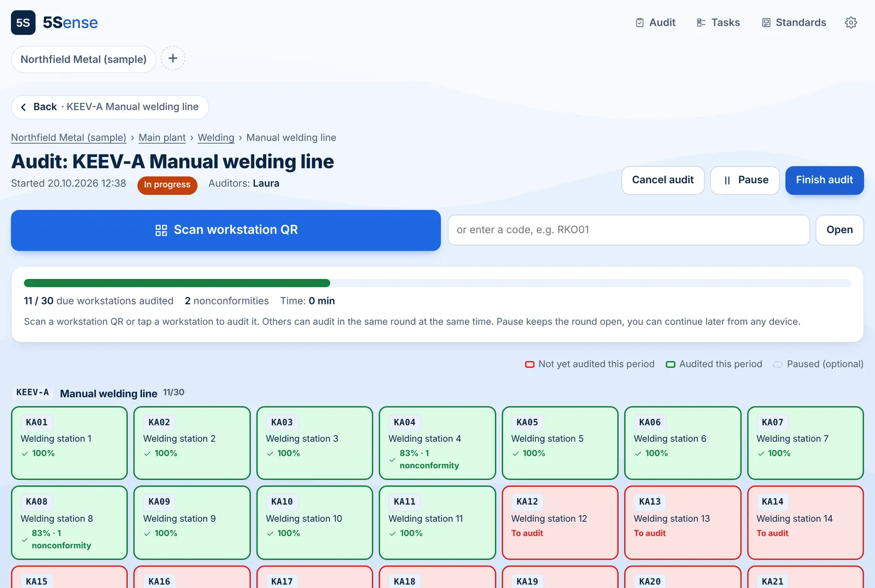Open KA13 Welding station 13 card

682,522
